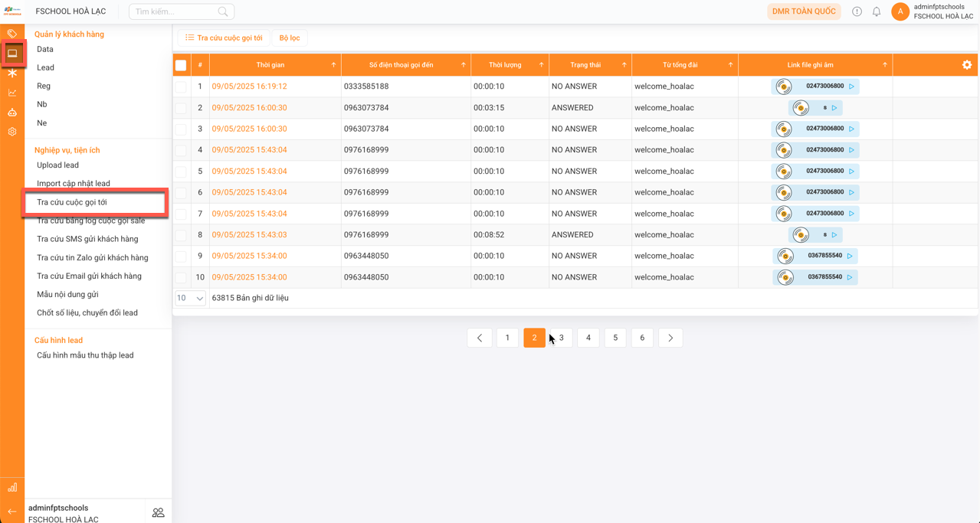This screenshot has height=523, width=980.
Task: Open the info icon in top bar
Action: click(857, 11)
